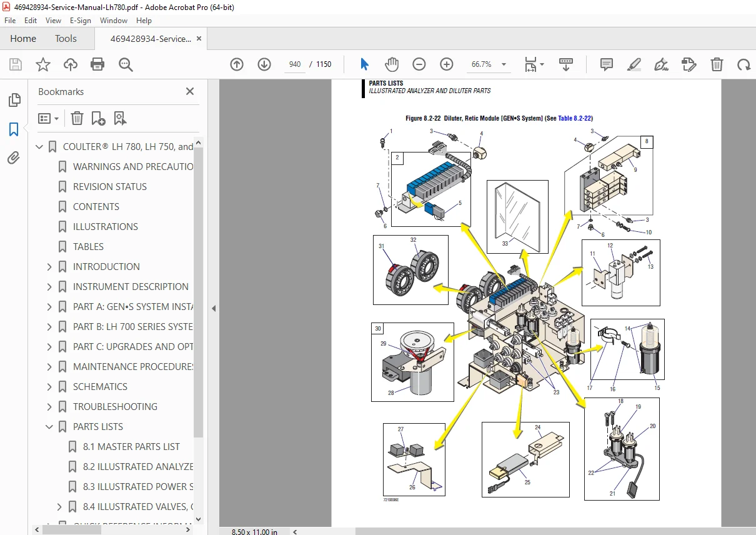The width and height of the screenshot is (756, 535).
Task: Collapse the navigation pane with the side arrow
Action: (x=214, y=308)
